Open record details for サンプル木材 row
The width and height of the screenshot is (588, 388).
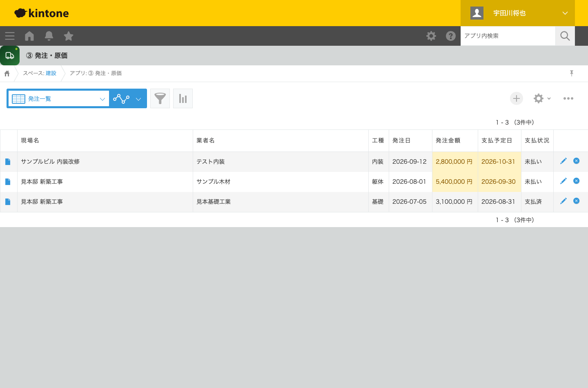coord(8,182)
